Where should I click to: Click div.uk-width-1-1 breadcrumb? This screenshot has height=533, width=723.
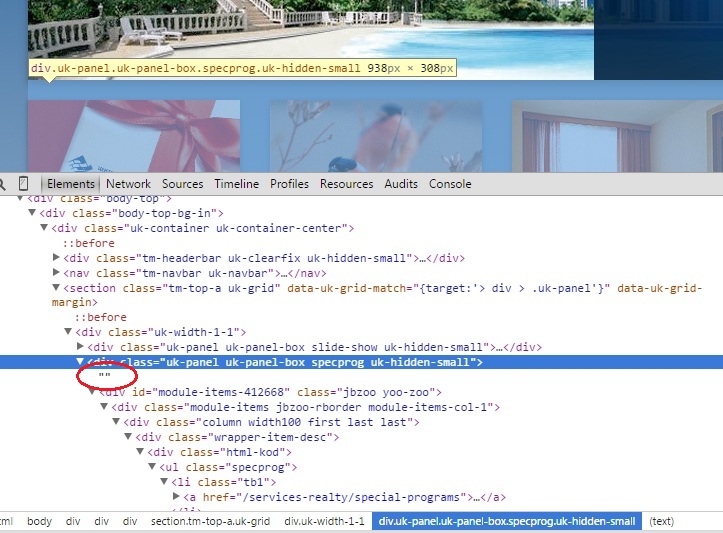[324, 521]
